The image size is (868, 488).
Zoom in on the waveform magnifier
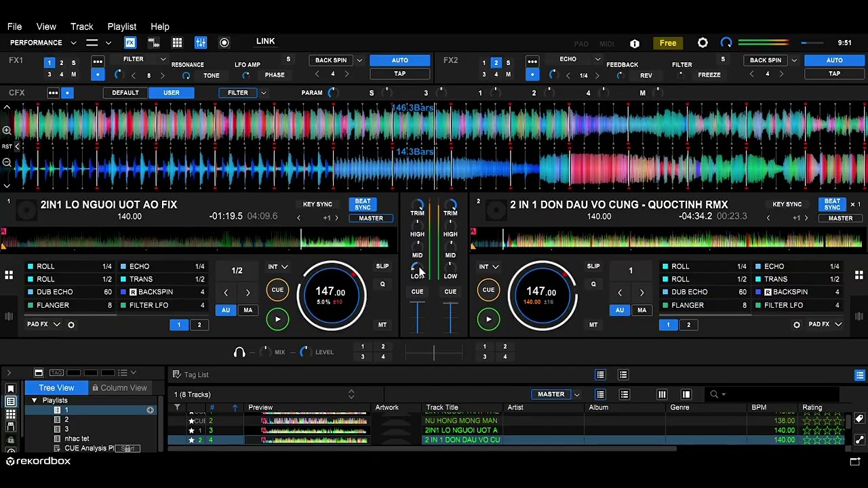pyautogui.click(x=7, y=130)
